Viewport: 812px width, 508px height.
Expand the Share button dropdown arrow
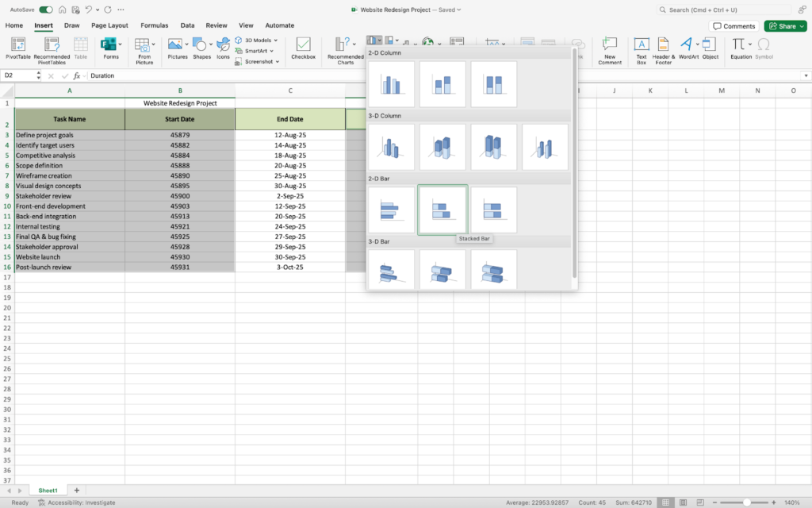click(801, 26)
